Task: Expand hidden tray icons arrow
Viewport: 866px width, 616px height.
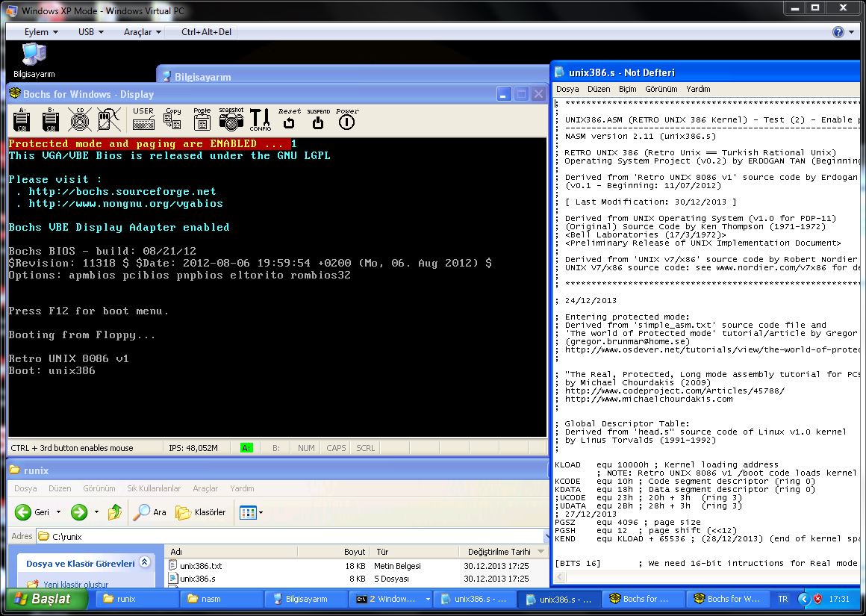Action: (803, 599)
